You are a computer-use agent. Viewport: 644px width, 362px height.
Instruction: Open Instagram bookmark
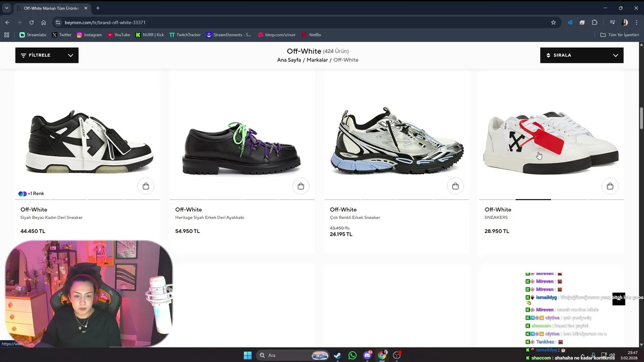89,35
